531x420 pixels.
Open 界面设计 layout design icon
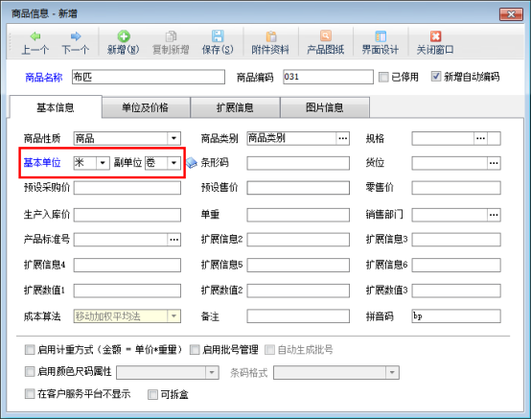[x=381, y=36]
